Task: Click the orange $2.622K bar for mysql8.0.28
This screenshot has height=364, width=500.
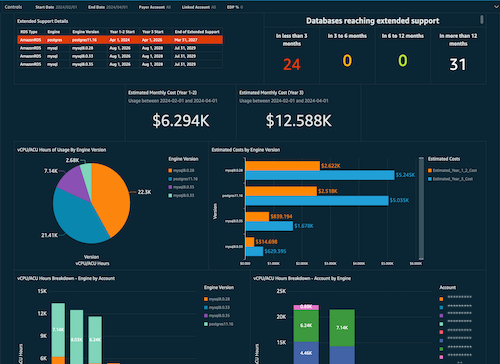Action: click(x=283, y=166)
